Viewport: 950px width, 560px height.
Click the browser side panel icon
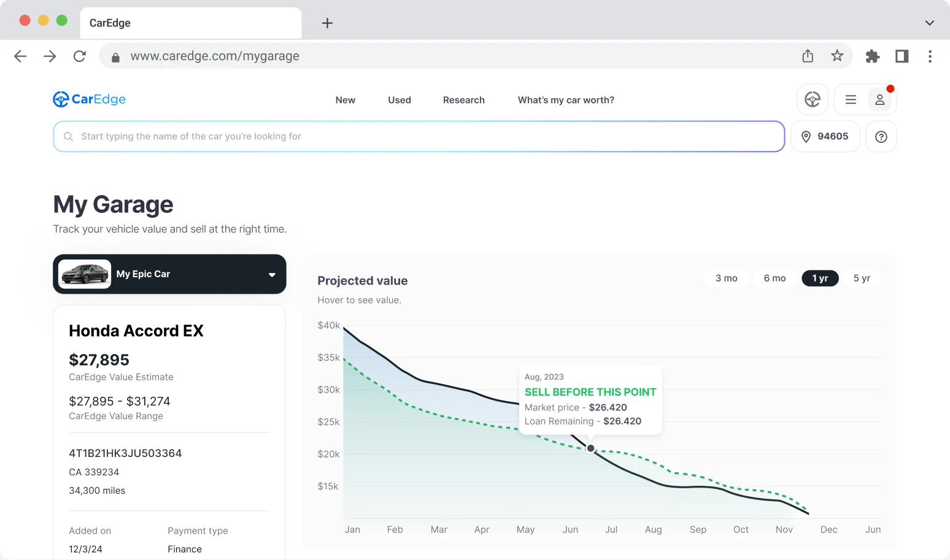pos(902,56)
